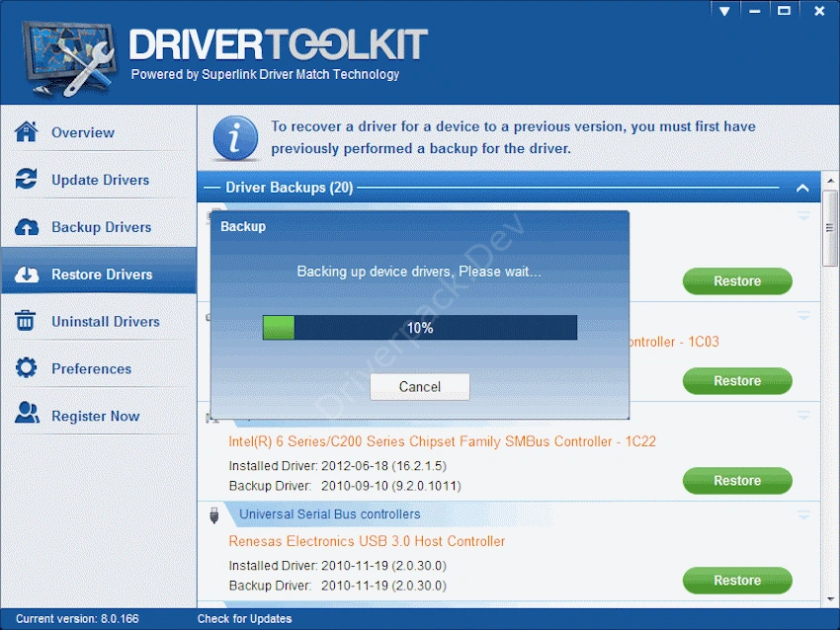Click 'Backing up device drivers, Please wait...' message

[x=419, y=272]
